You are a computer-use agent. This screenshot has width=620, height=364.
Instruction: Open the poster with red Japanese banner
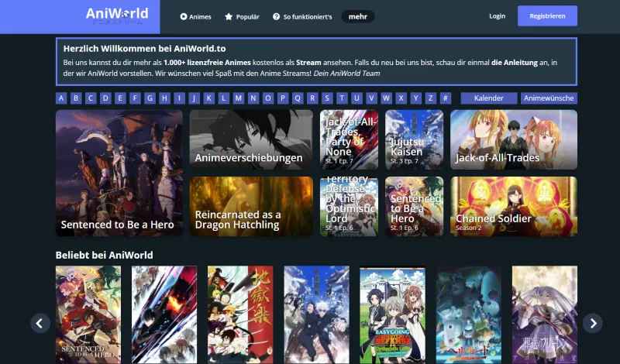[x=240, y=314]
